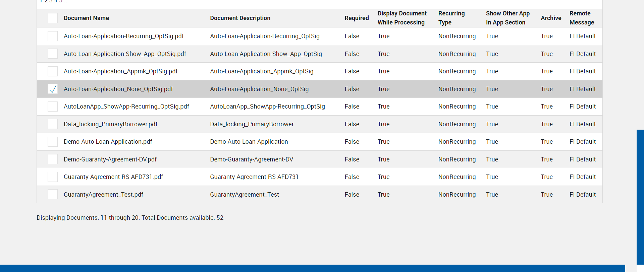
Task: Check Guaranty-Agreement-RS-AFD731.pdf row checkbox
Action: point(53,177)
